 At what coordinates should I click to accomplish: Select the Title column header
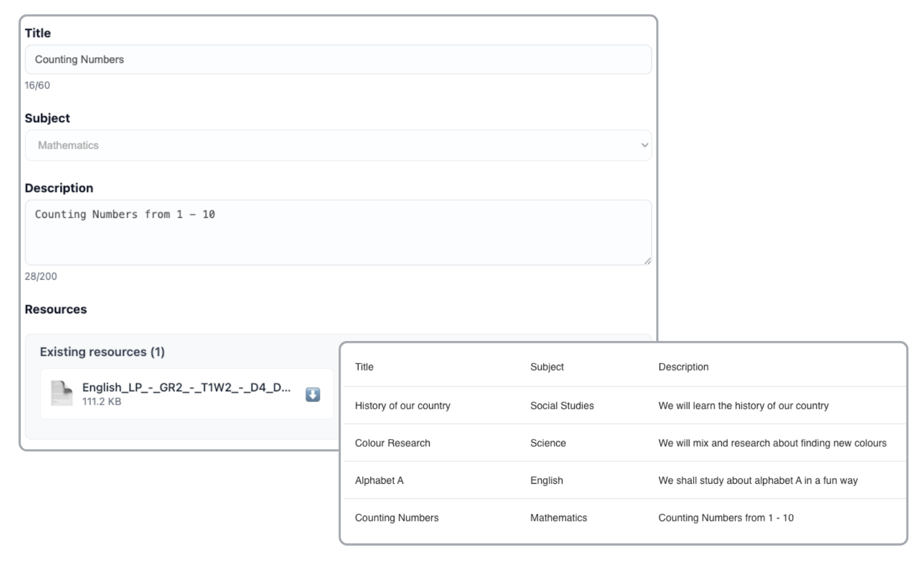(x=364, y=366)
